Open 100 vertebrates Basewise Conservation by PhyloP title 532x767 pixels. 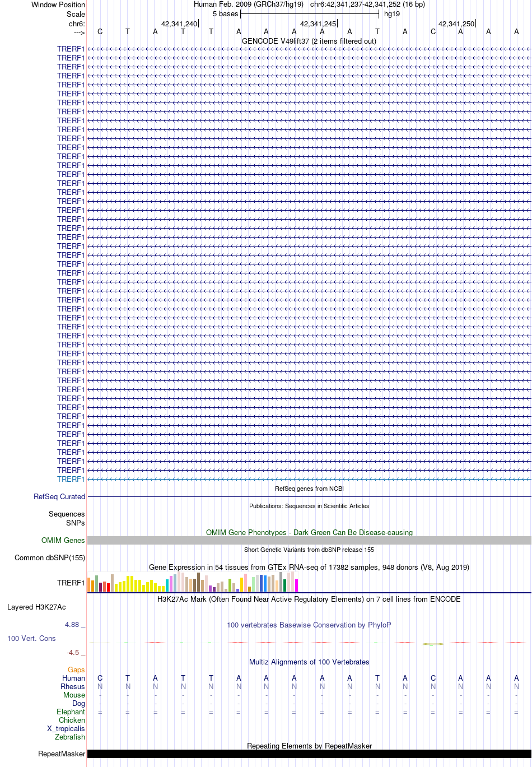tap(309, 625)
